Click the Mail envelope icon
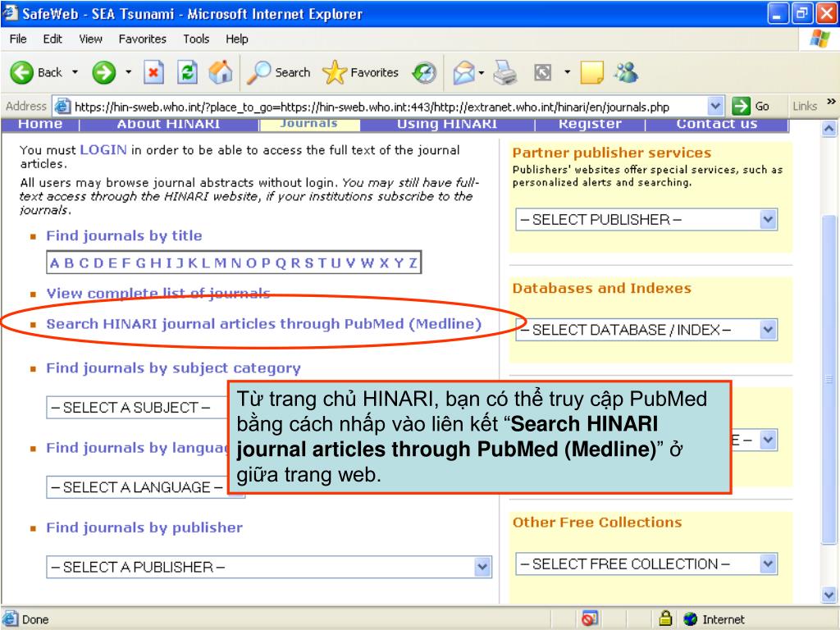Screen dimensions: 840x630 464,72
